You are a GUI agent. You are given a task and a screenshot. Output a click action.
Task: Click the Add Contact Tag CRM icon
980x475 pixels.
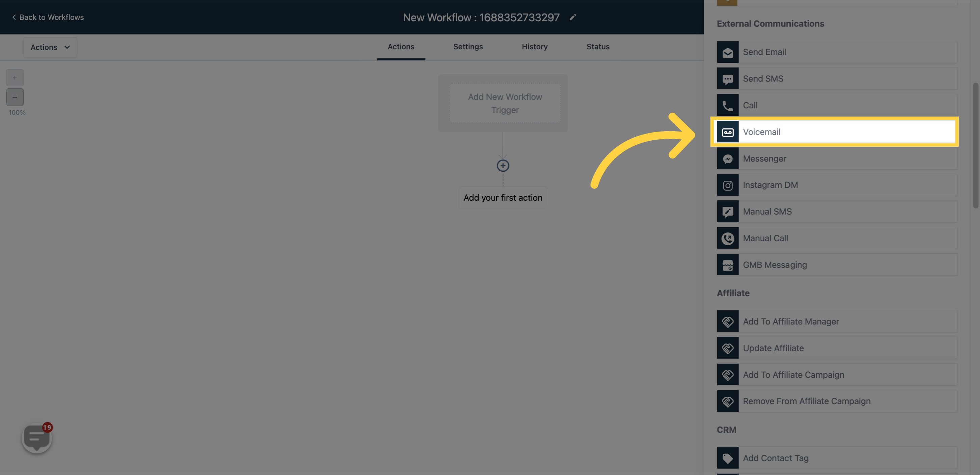click(728, 457)
